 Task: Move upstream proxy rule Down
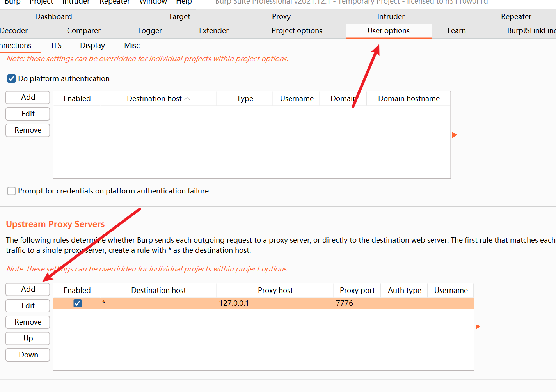[28, 355]
